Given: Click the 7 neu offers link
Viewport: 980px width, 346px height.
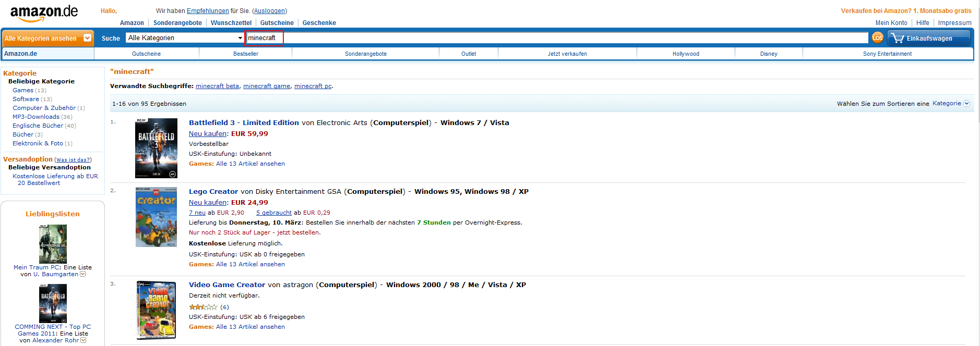Looking at the screenshot, I should coord(197,213).
